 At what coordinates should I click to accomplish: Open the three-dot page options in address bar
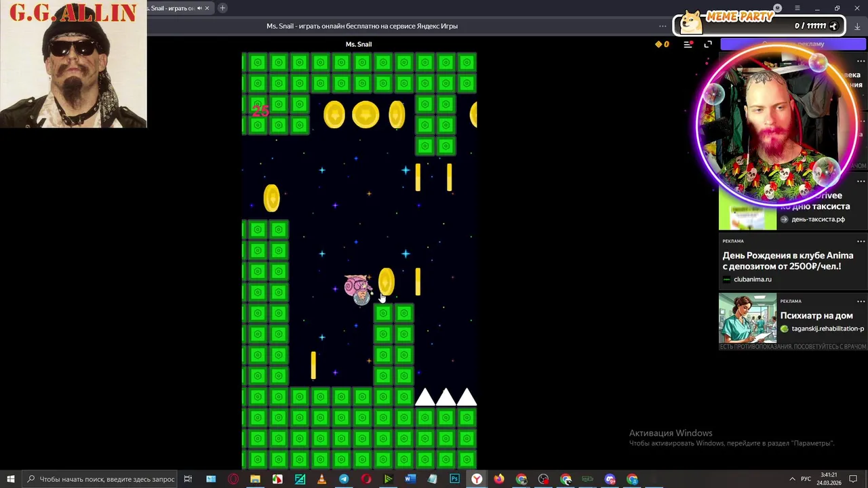(663, 26)
